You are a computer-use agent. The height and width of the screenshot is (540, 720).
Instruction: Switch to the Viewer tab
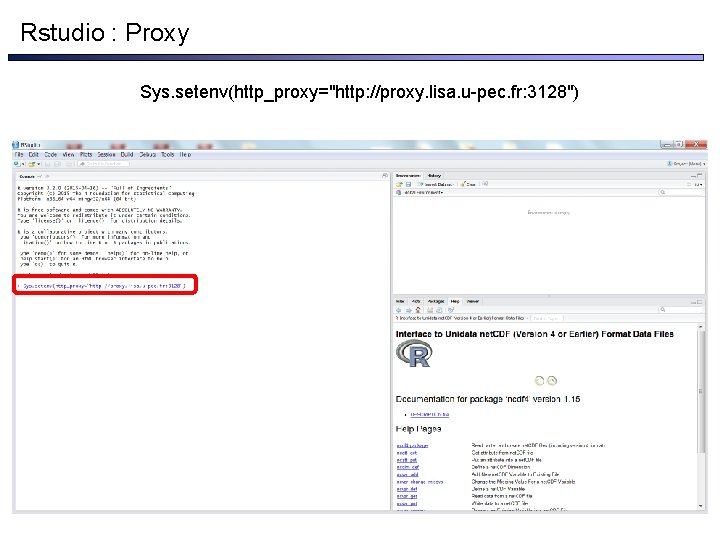[x=472, y=301]
